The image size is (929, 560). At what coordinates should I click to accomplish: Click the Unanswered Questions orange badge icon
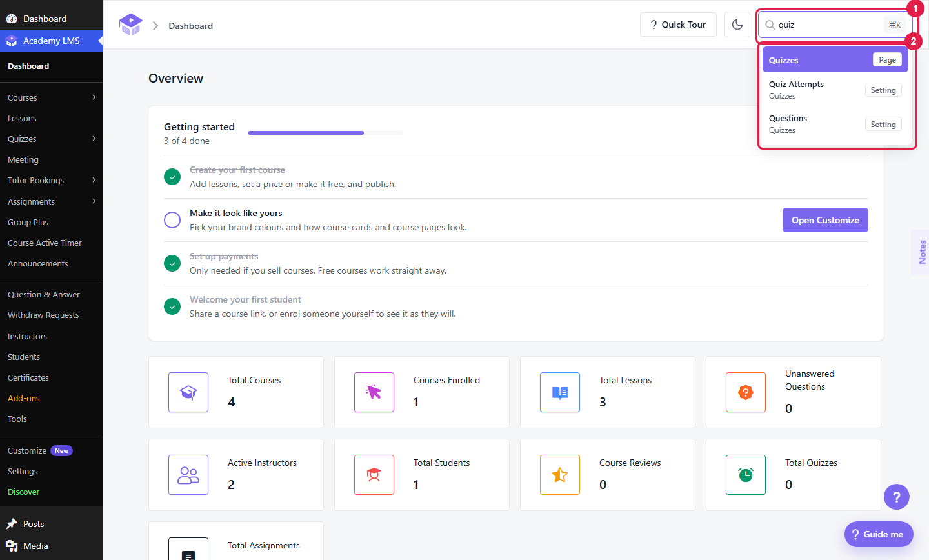click(x=746, y=392)
